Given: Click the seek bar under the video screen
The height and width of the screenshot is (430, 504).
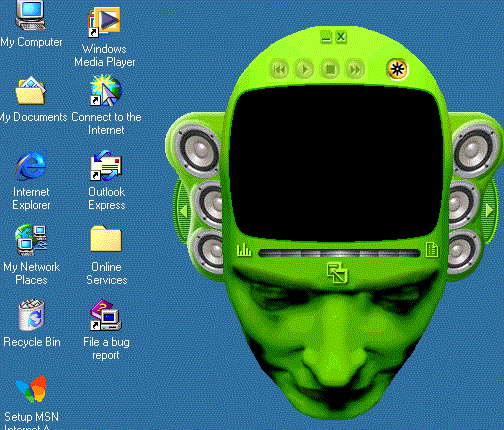Looking at the screenshot, I should 339,253.
